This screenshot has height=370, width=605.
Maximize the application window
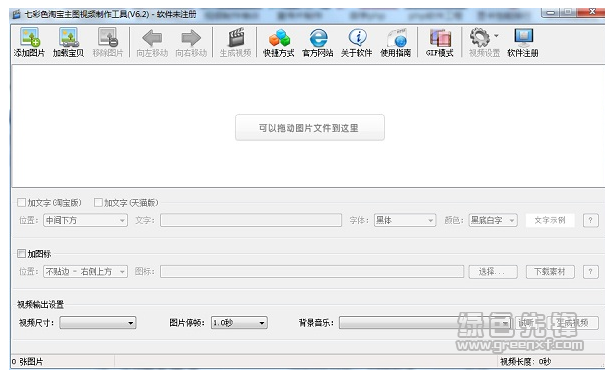[568, 13]
